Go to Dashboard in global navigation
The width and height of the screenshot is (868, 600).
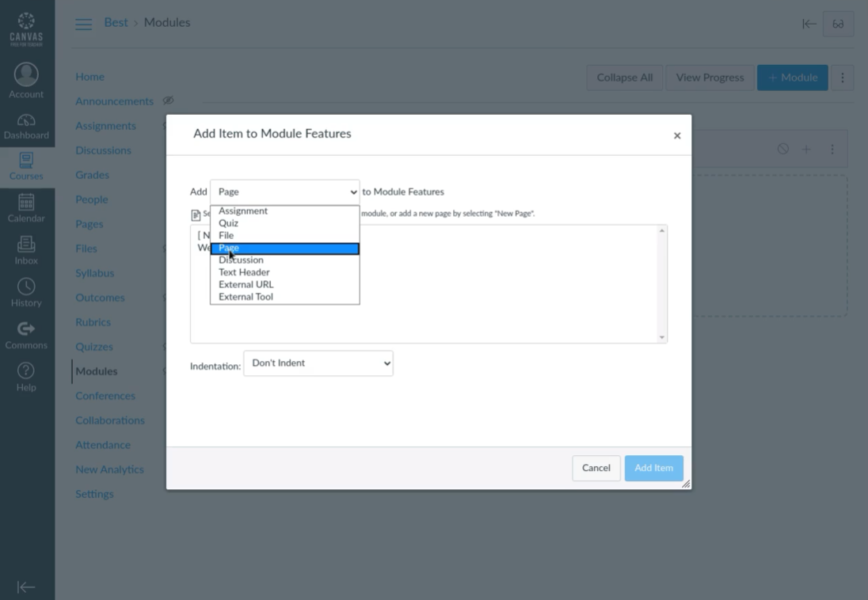[26, 121]
